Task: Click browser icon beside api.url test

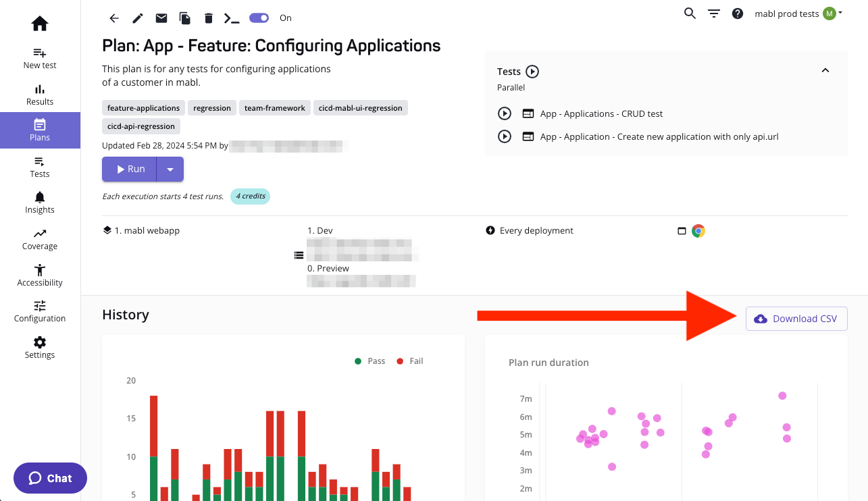Action: pyautogui.click(x=528, y=136)
